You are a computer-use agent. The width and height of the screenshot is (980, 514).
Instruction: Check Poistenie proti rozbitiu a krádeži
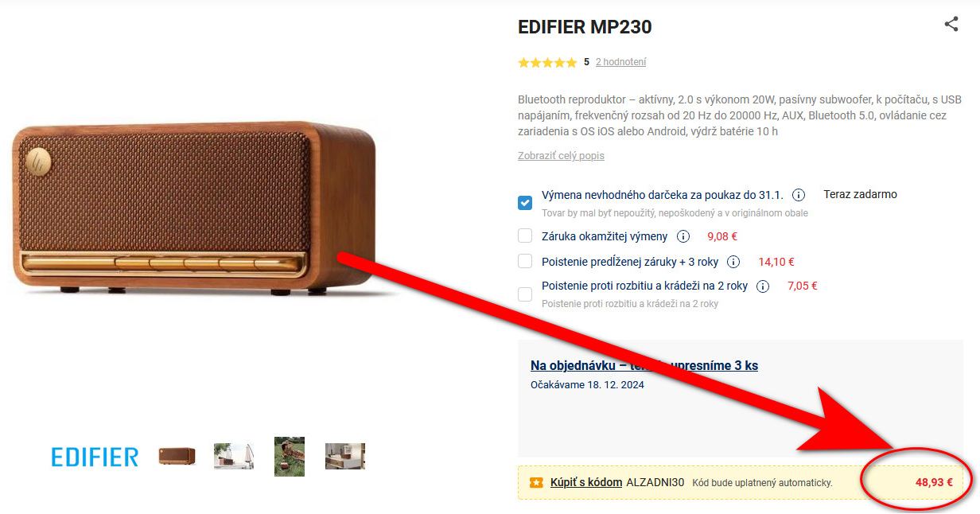525,294
